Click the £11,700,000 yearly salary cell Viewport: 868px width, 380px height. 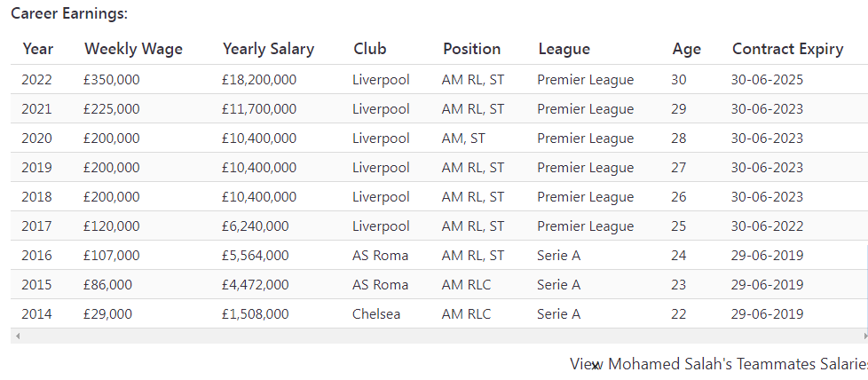(259, 109)
